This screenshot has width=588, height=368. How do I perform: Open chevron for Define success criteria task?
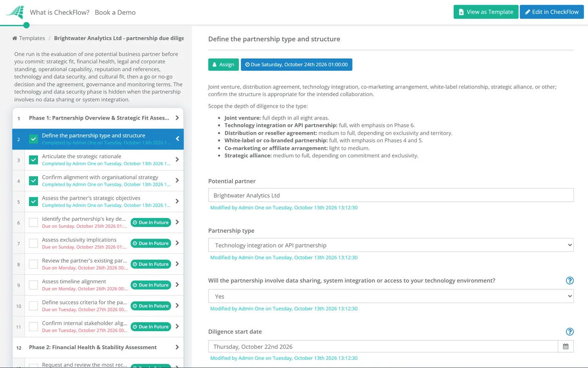177,305
